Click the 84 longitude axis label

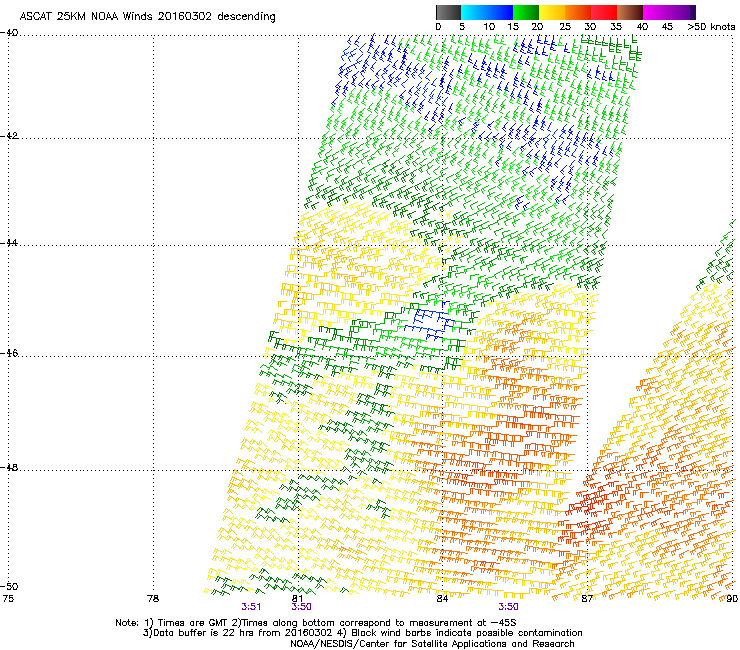click(442, 599)
